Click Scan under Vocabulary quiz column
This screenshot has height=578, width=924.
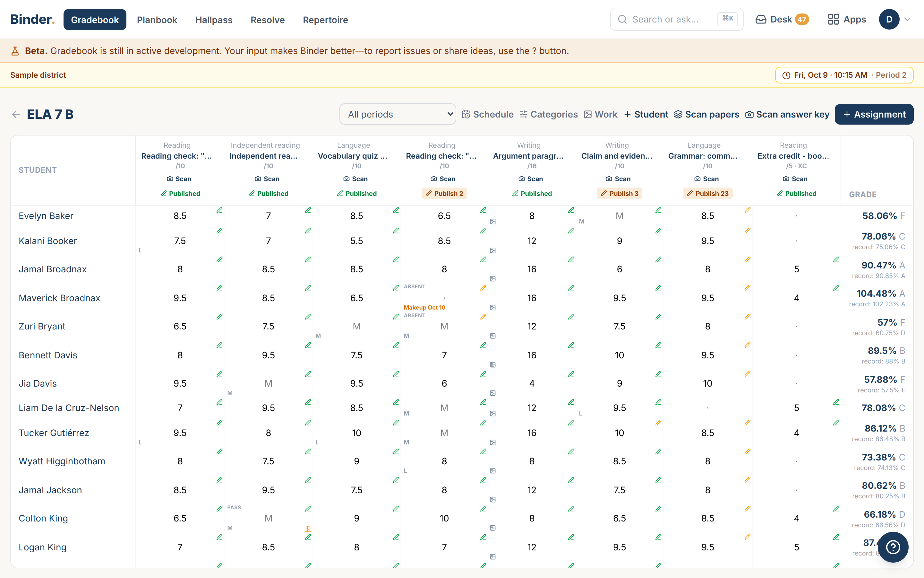[355, 179]
